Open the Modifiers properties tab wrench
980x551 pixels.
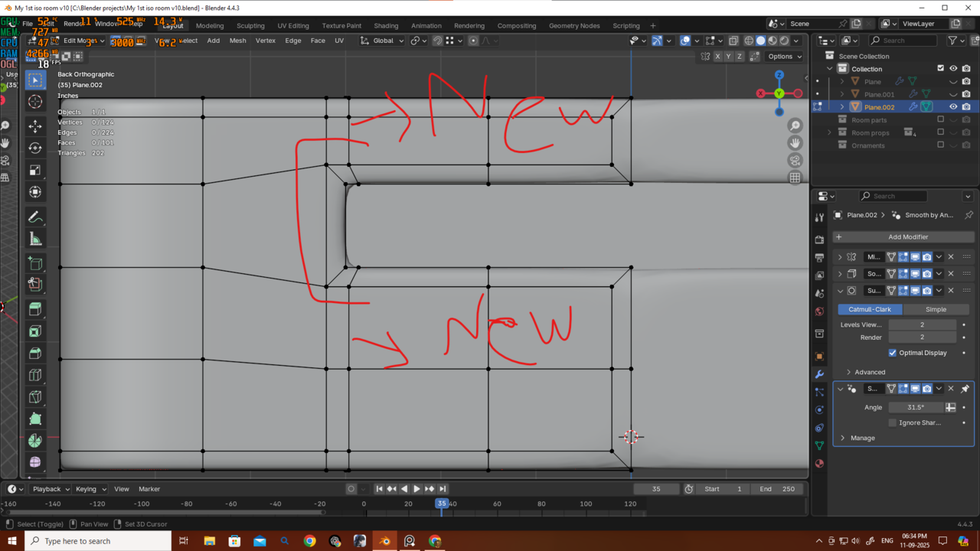819,374
